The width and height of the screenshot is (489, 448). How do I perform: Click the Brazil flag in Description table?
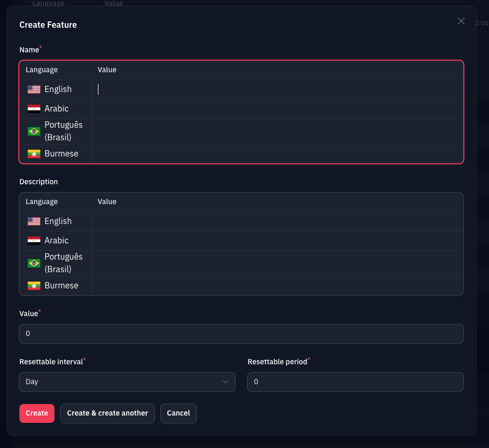pos(34,263)
